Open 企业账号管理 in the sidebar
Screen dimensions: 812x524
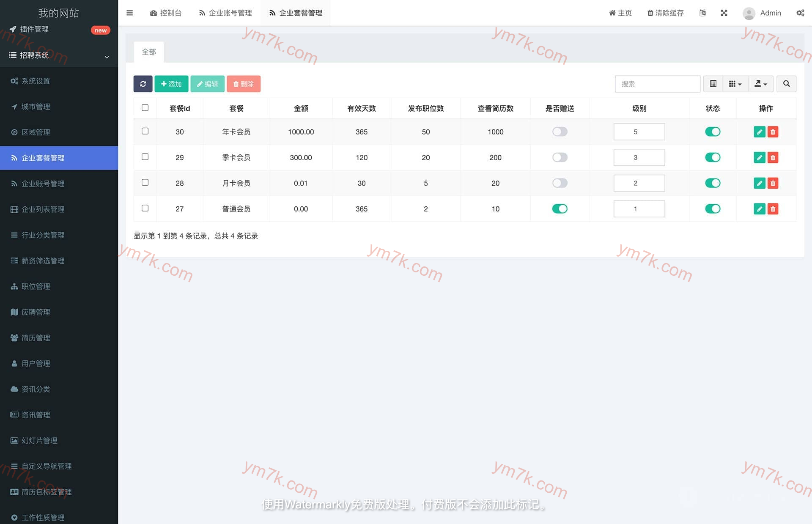pos(59,184)
